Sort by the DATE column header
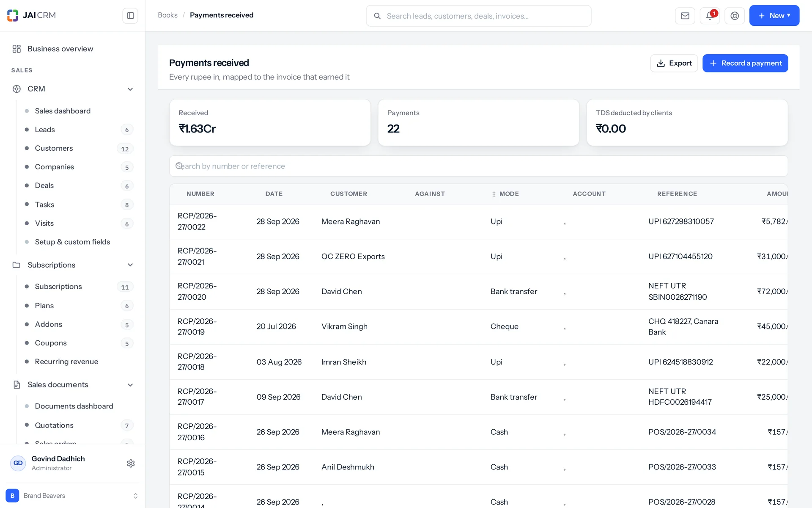 [x=274, y=194]
